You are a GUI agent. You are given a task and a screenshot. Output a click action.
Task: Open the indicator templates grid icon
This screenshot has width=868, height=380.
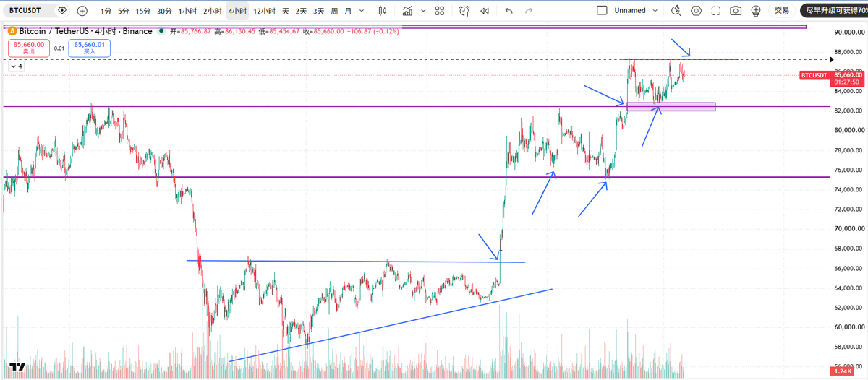pyautogui.click(x=440, y=11)
